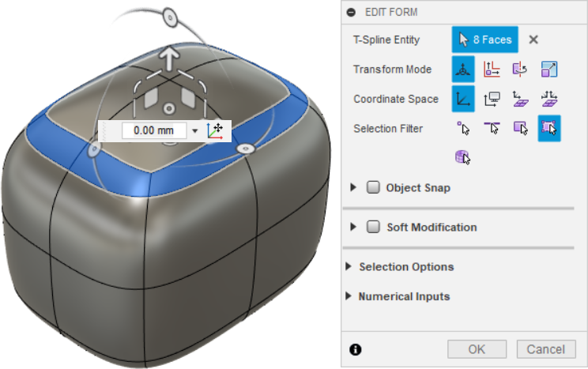Expand Selection Options section
The height and width of the screenshot is (369, 588).
point(349,266)
